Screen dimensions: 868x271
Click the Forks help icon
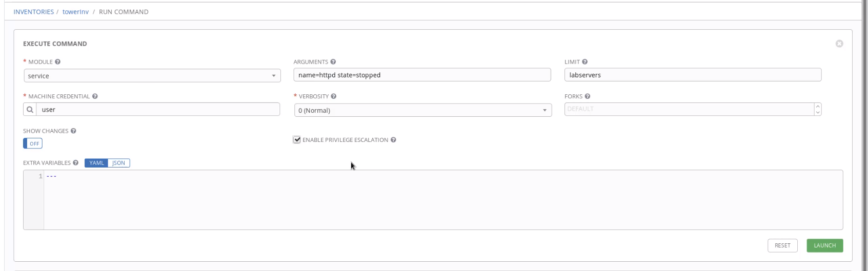(588, 96)
